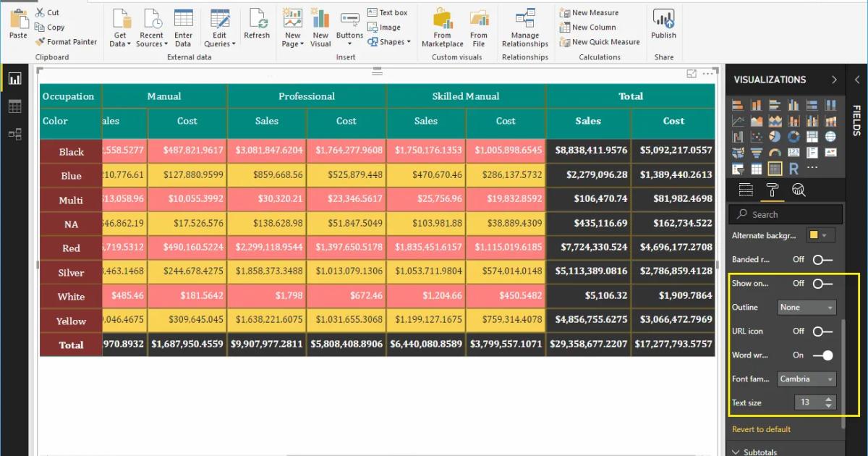Screen dimensions: 868x456
Task: Select the Table visual in Visualizations pane
Action: (756, 169)
